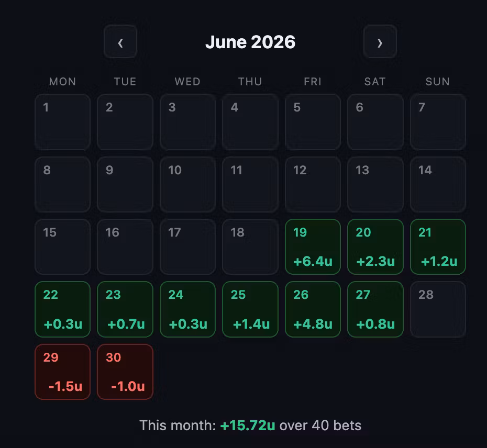Open June 20 with +2.3u profit

point(375,247)
